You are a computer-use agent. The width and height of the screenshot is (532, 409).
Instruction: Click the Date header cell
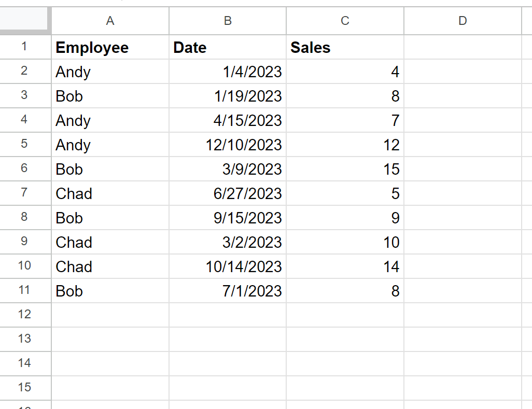[x=228, y=47]
